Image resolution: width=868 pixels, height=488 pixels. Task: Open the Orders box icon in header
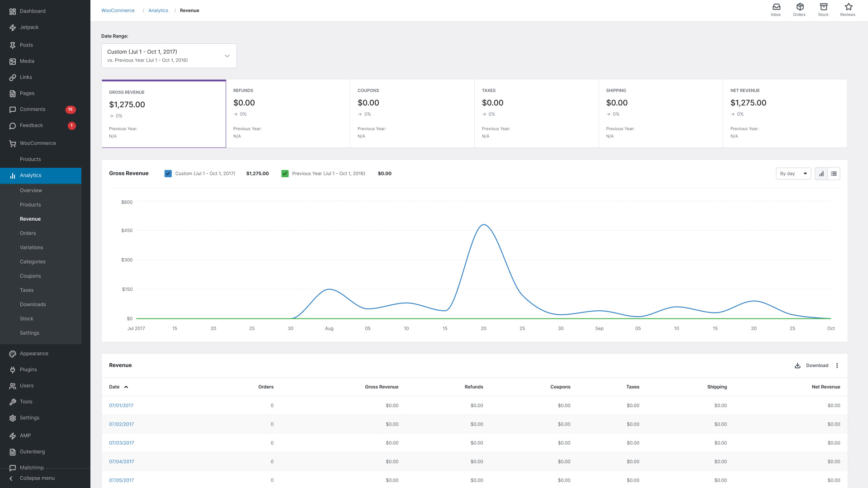pyautogui.click(x=799, y=7)
